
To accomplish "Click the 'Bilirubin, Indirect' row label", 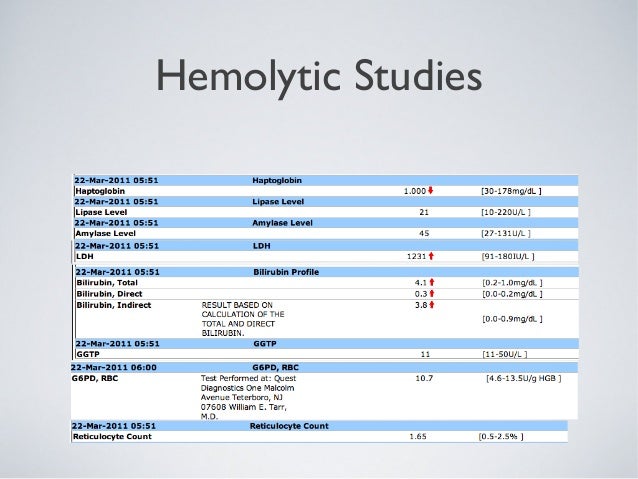I will pos(114,305).
